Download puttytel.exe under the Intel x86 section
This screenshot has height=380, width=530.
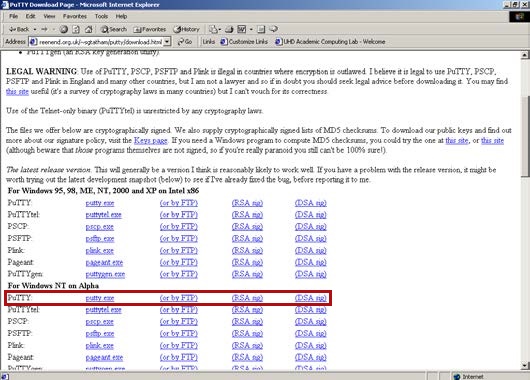(x=103, y=215)
